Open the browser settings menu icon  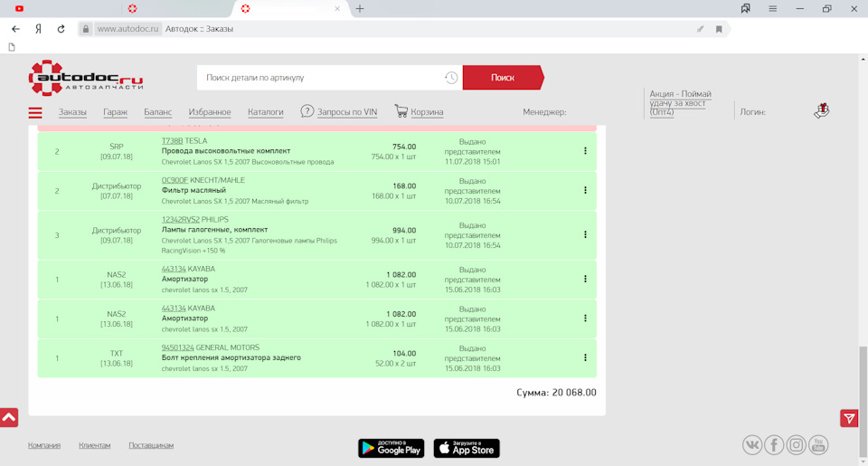[773, 8]
